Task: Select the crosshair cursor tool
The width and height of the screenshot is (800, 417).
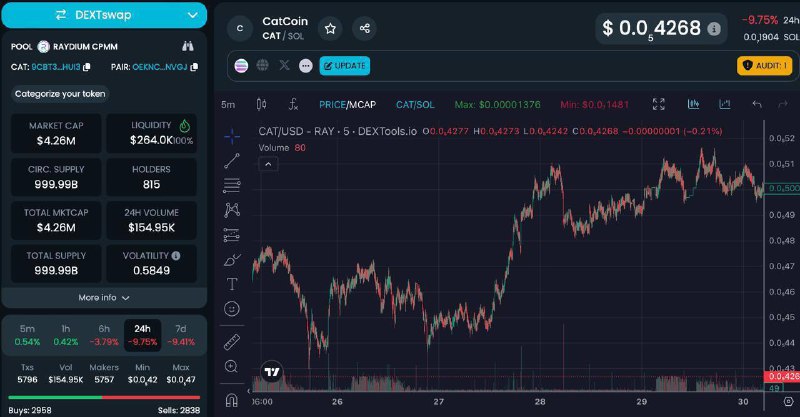Action: coord(232,136)
